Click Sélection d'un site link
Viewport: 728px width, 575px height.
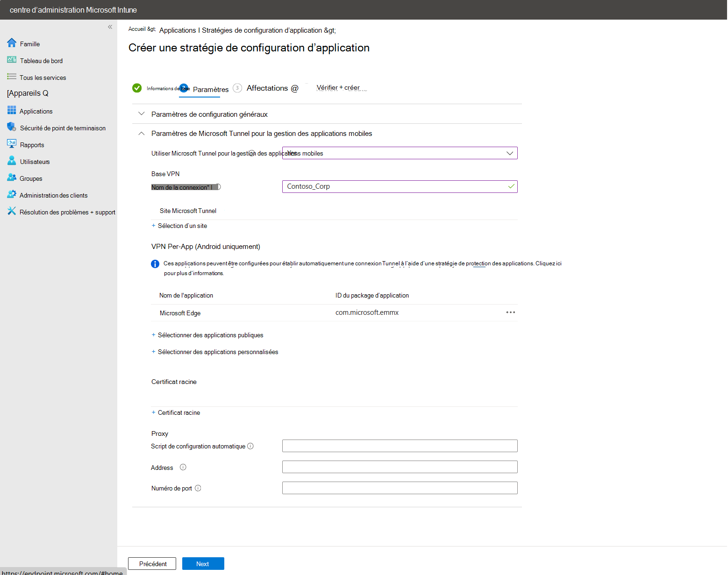point(182,226)
